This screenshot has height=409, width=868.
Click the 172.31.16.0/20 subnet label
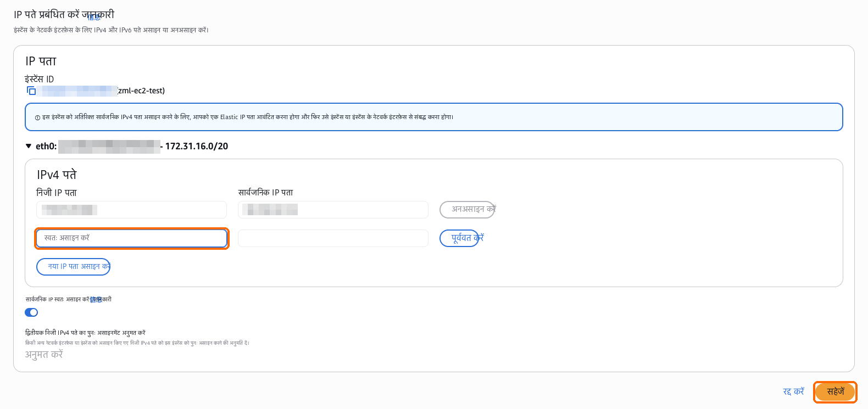click(197, 146)
